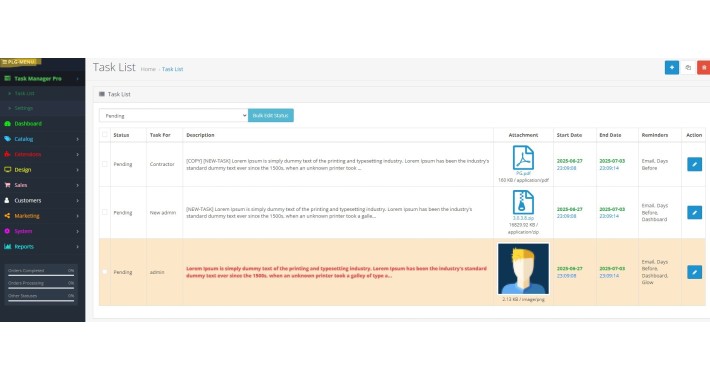Click the Dashboard icon in sidebar
This screenshot has width=710, height=380.
point(7,123)
